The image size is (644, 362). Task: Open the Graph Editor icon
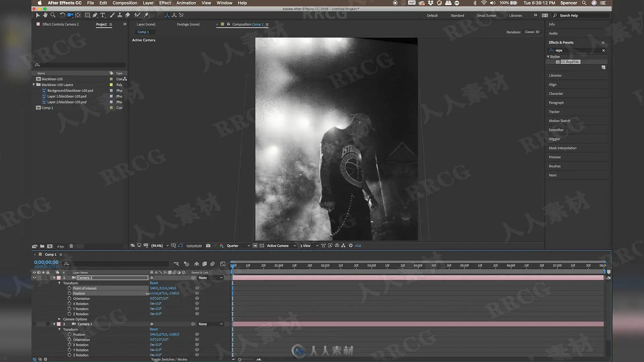223,264
